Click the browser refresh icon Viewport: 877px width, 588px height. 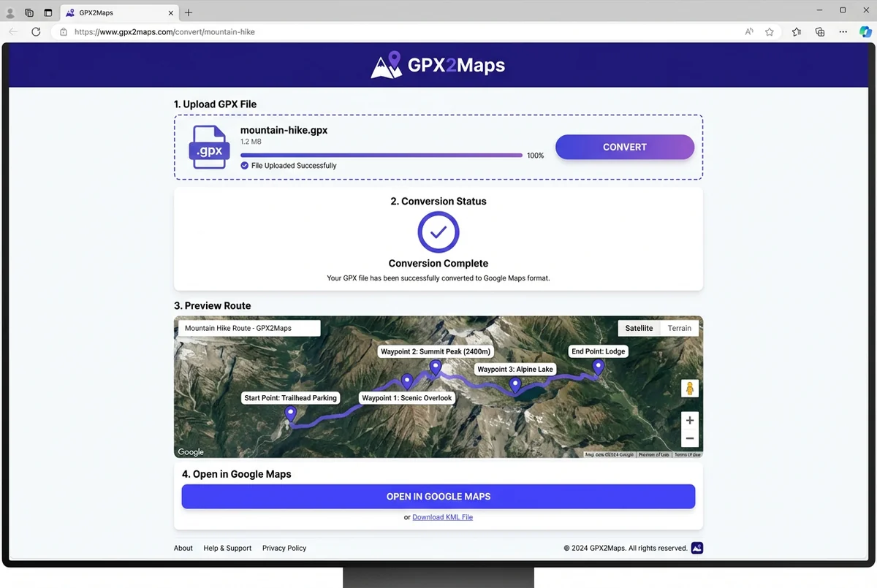[35, 31]
